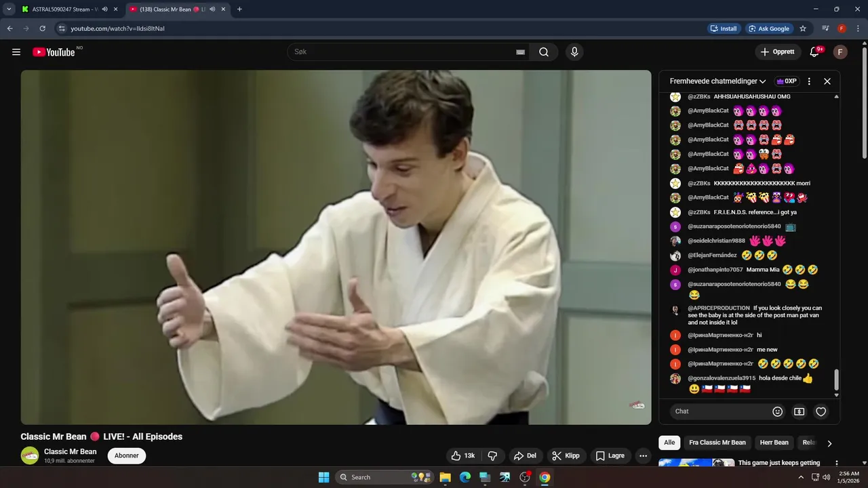Screen dimensions: 868x488
Task: Click the address bar URL
Action: [118, 28]
